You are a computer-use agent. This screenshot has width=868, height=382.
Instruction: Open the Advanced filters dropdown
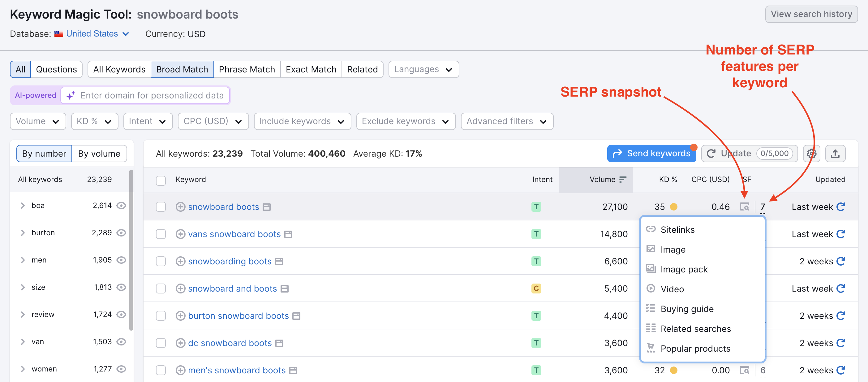click(x=507, y=121)
